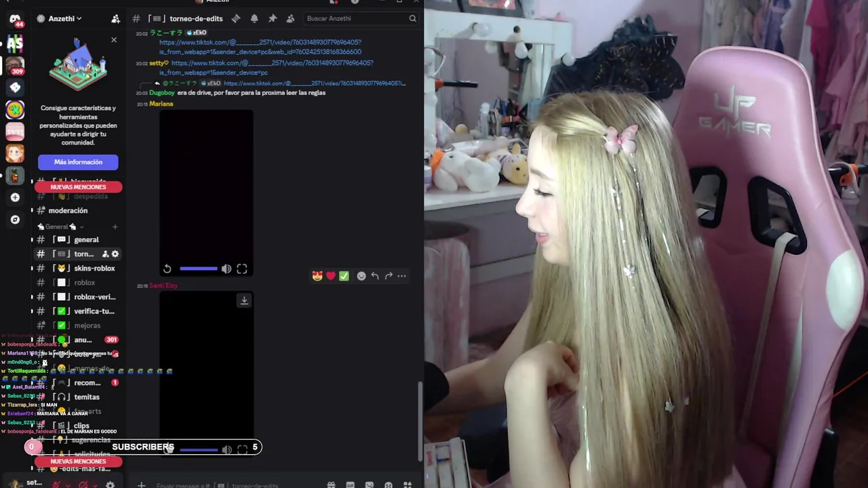The width and height of the screenshot is (868, 488).
Task: Invite people to the Anzethi server
Action: 115,19
